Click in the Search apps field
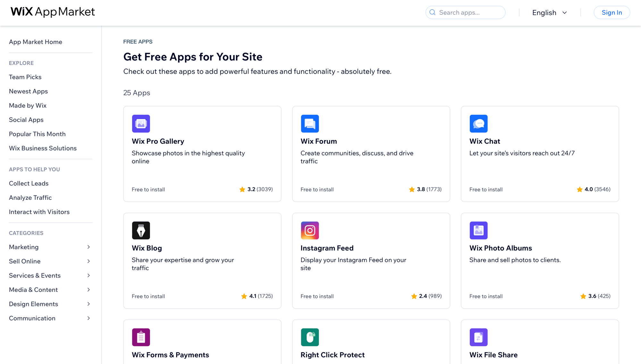The width and height of the screenshot is (641, 364). click(x=465, y=12)
